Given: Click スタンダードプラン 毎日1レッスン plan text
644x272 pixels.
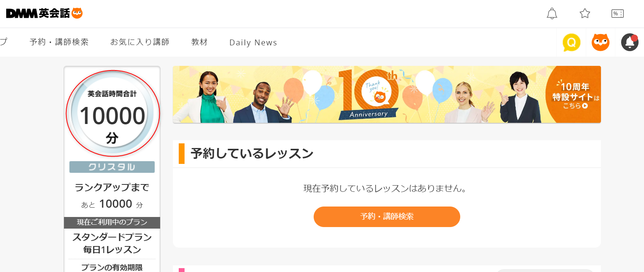Looking at the screenshot, I should coord(112,243).
